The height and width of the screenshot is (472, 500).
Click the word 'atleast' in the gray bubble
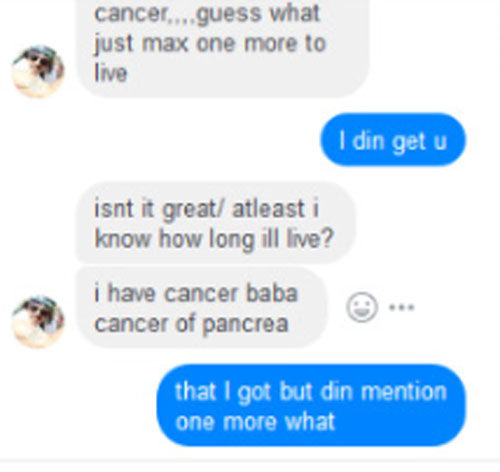268,209
